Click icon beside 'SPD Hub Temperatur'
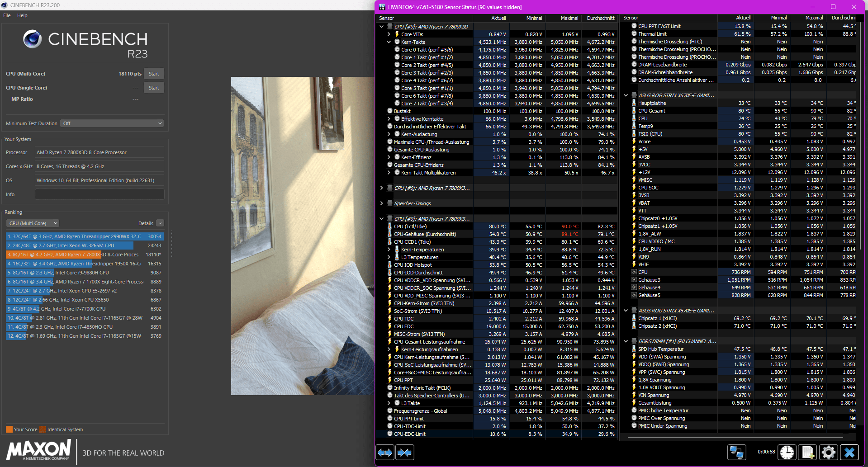 [634, 349]
